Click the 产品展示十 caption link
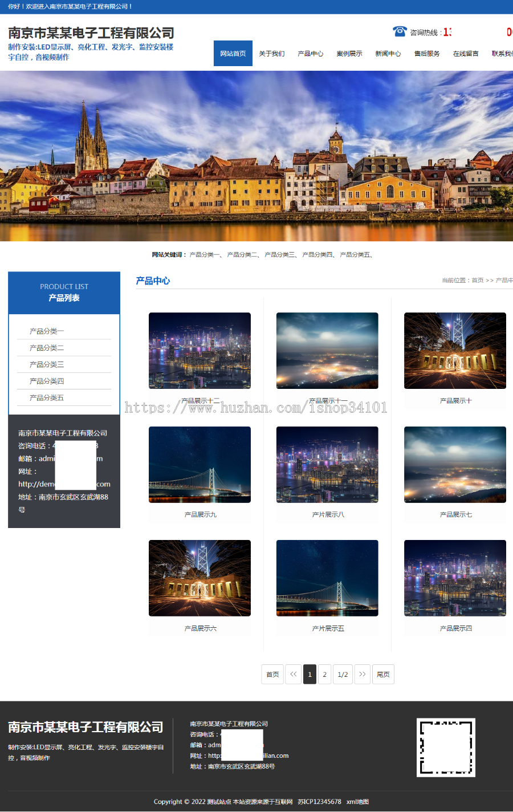Image resolution: width=513 pixels, height=812 pixels. coord(455,401)
